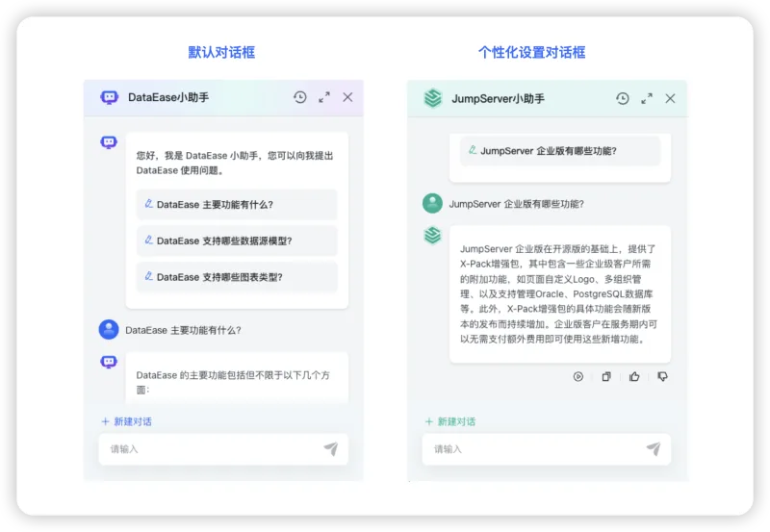Image resolution: width=770 pixels, height=532 pixels.
Task: Select suggestion 'DataEase 主要功能有什么?'
Action: tap(237, 204)
